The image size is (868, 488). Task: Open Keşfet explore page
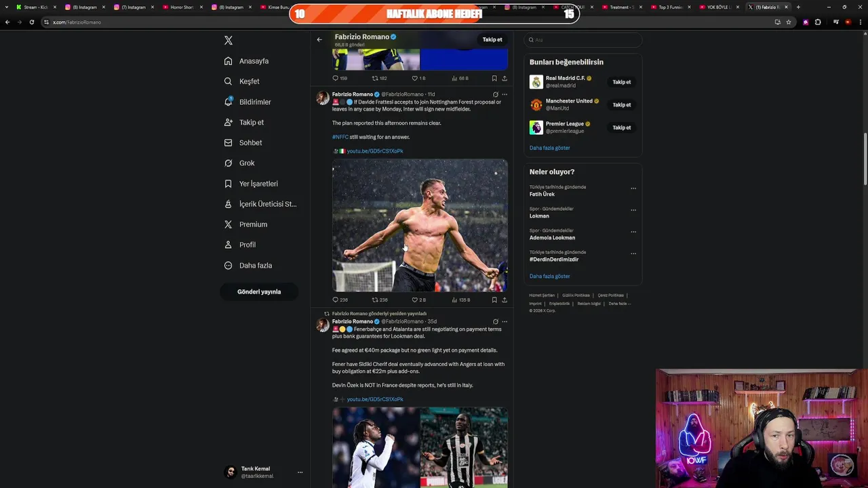(241, 81)
